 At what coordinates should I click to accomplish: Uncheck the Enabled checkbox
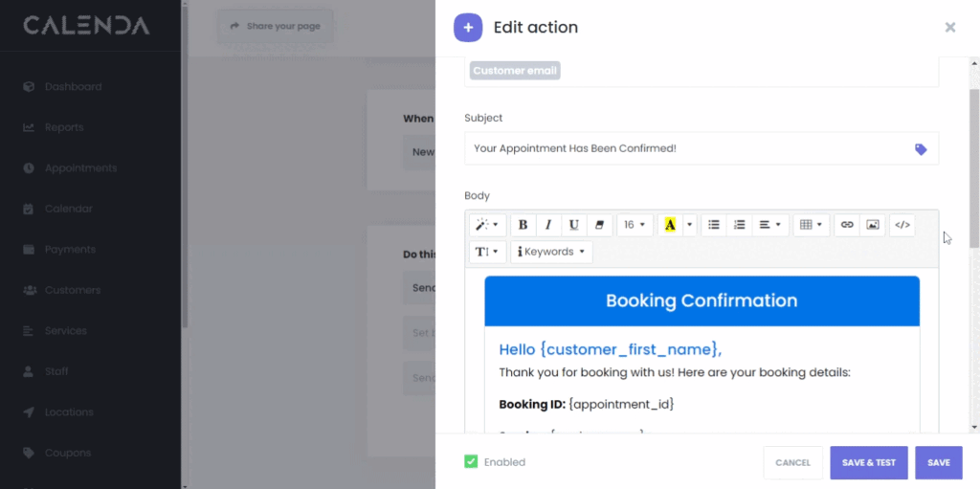pos(471,461)
